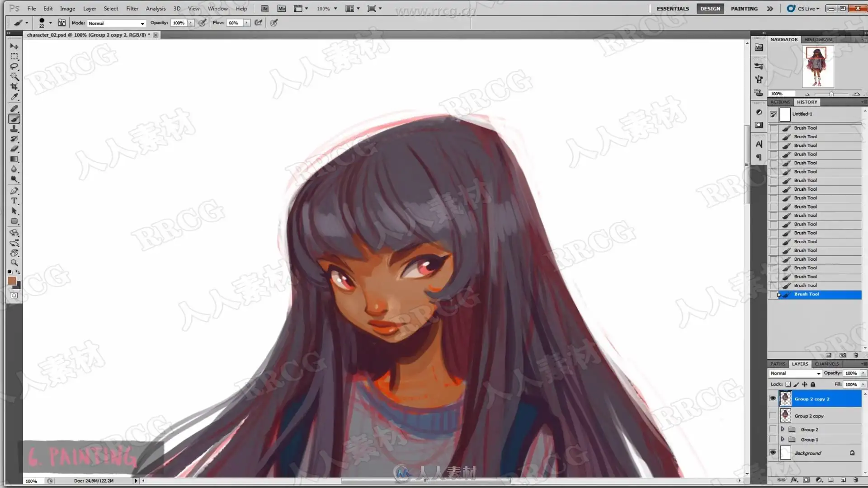Toggle Quick Mask mode icon
The image size is (868, 488).
click(14, 296)
